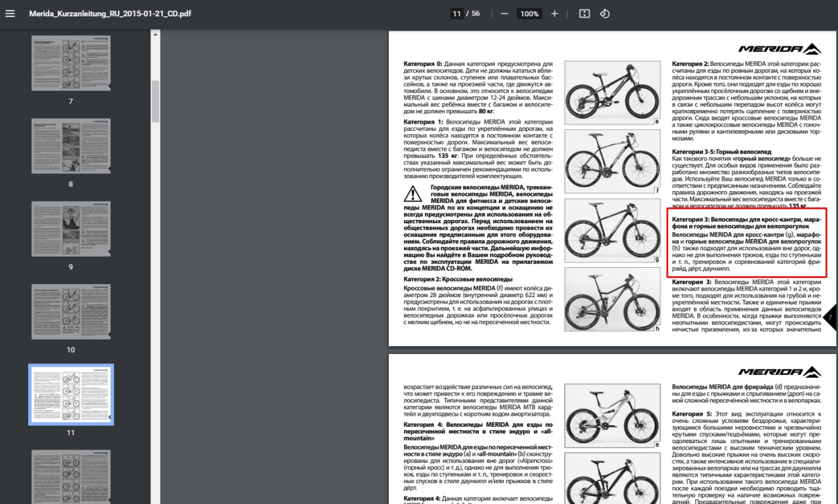
Task: Click the total page count 56
Action: tap(475, 14)
